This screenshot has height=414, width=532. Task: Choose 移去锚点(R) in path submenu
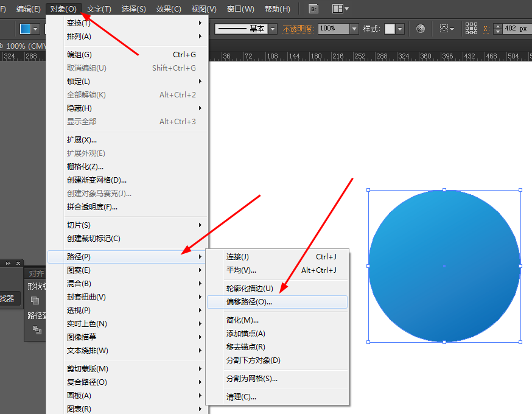(277, 347)
